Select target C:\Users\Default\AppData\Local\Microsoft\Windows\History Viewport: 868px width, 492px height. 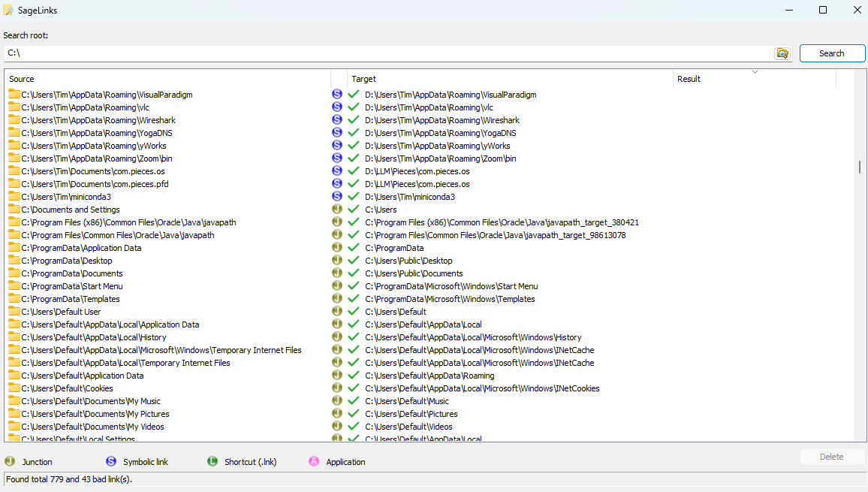[x=473, y=337]
